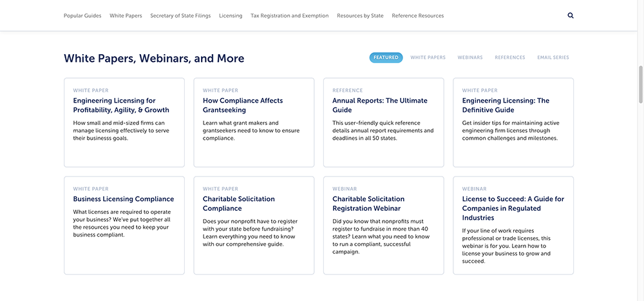Image resolution: width=644 pixels, height=301 pixels.
Task: Click 'Learn what grant makers' description text
Action: 251,131
